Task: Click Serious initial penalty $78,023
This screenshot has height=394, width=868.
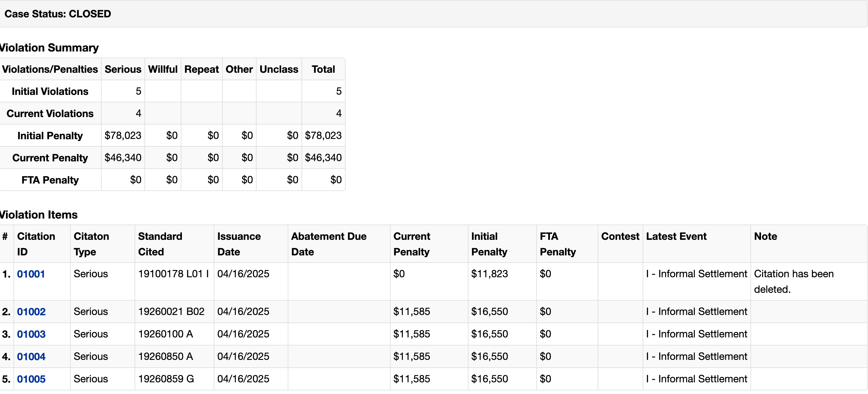Action: pos(123,136)
